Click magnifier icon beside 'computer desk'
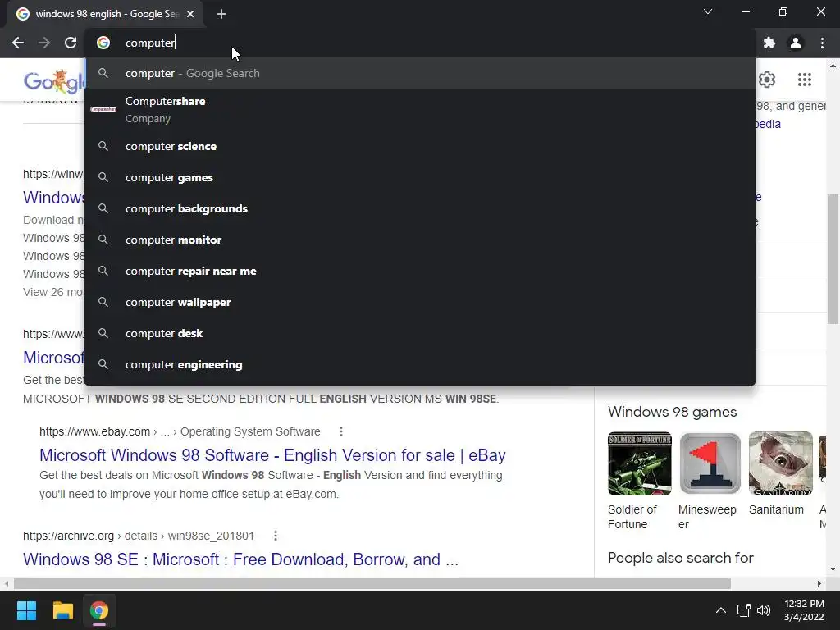Image resolution: width=840 pixels, height=630 pixels. 103,333
